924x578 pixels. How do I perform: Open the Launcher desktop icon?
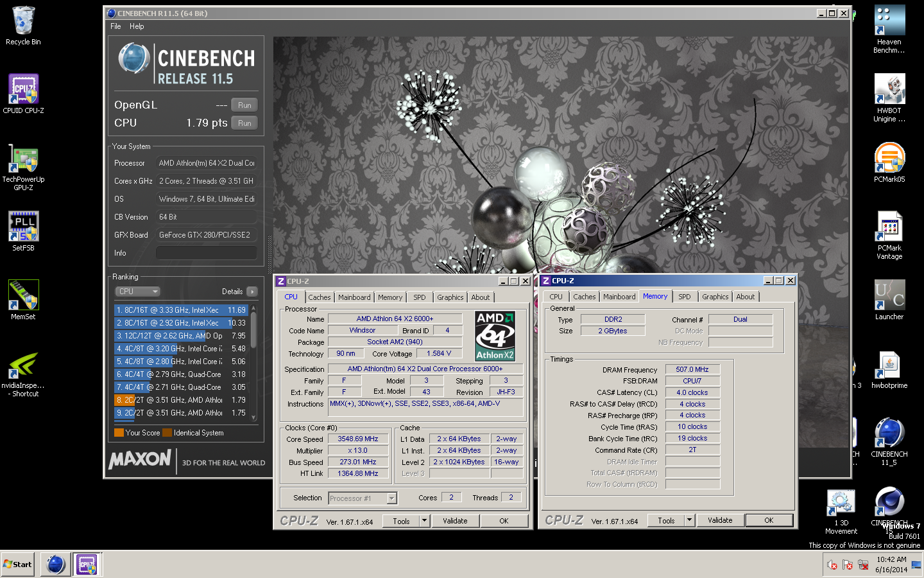(x=889, y=300)
